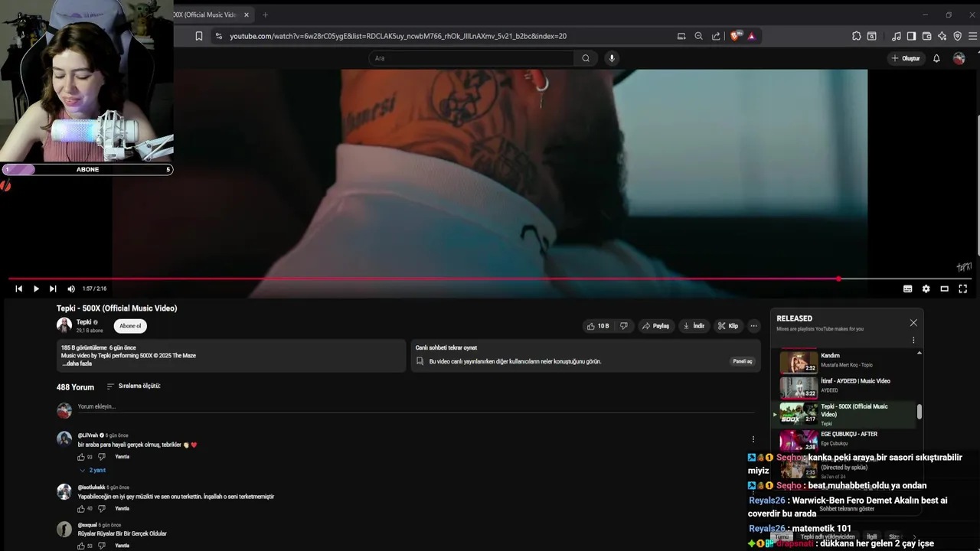Screen dimensions: 980x551
Task: Mute the video volume
Action: pyautogui.click(x=71, y=289)
